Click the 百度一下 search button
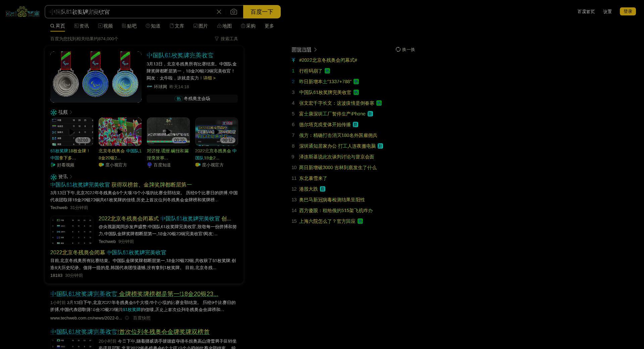Screen dimensions: 644x349 click(x=262, y=12)
